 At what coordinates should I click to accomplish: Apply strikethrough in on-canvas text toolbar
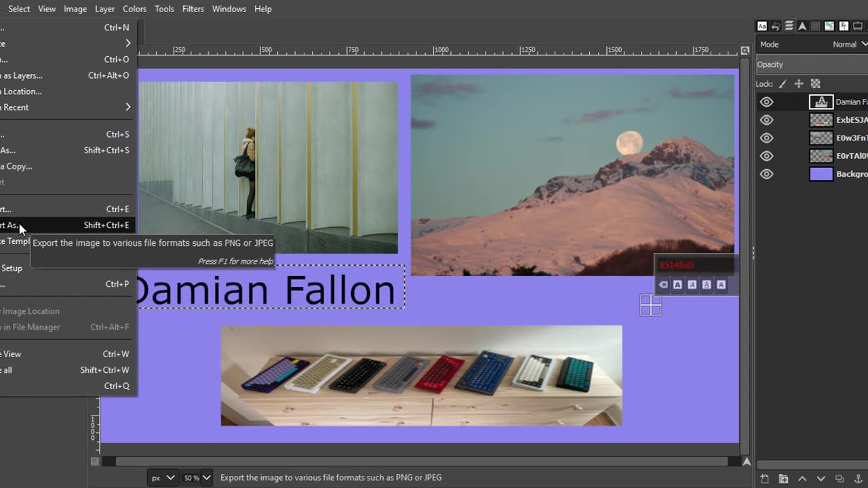coord(721,285)
